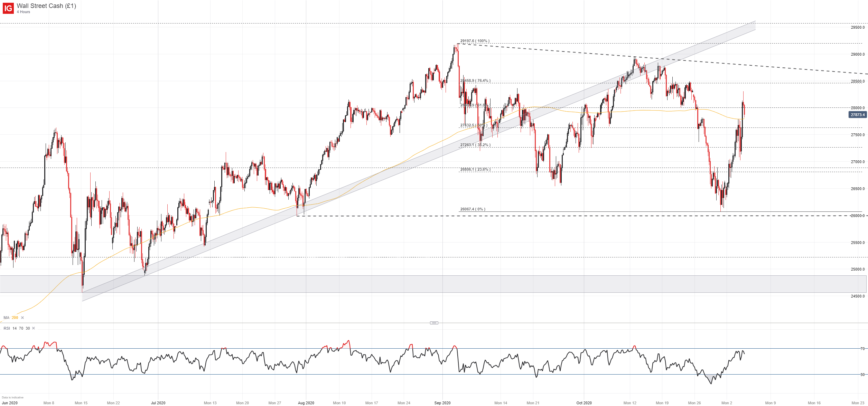
Task: Click the 25500.0 price axis label
Action: click(858, 243)
